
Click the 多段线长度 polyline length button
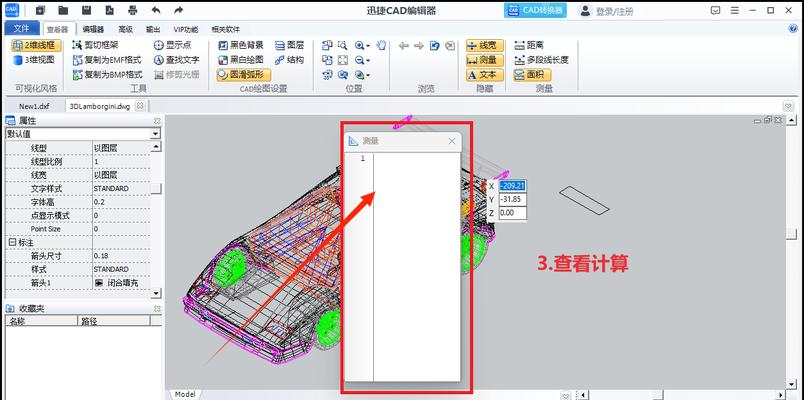pyautogui.click(x=541, y=60)
